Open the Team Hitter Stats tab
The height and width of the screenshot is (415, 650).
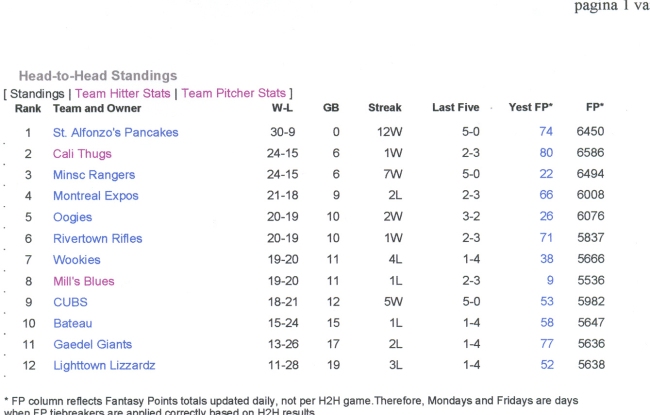tap(123, 93)
